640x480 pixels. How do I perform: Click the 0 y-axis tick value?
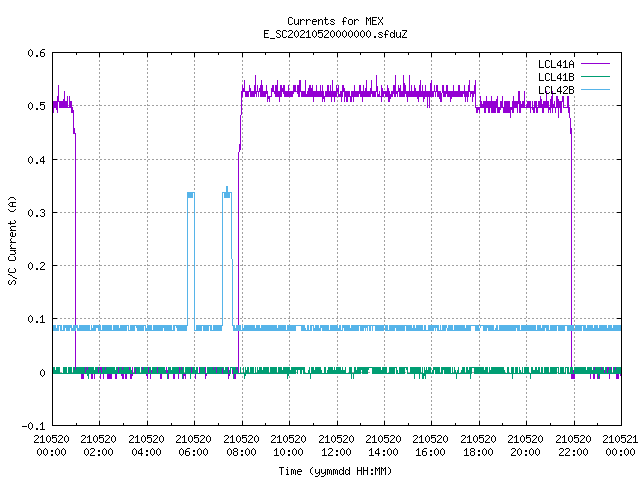[42, 373]
